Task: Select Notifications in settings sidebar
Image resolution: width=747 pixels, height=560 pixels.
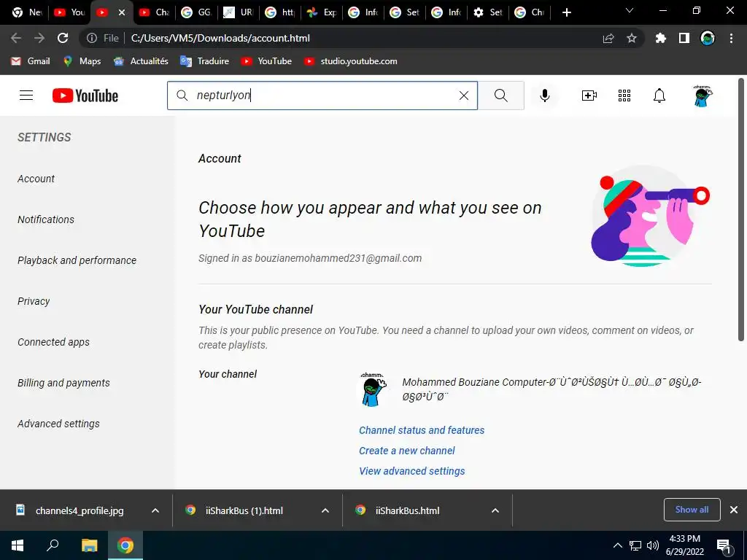Action: (46, 219)
